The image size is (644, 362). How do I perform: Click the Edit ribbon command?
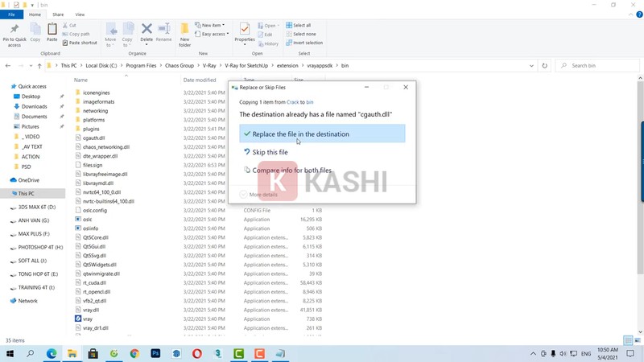click(265, 35)
